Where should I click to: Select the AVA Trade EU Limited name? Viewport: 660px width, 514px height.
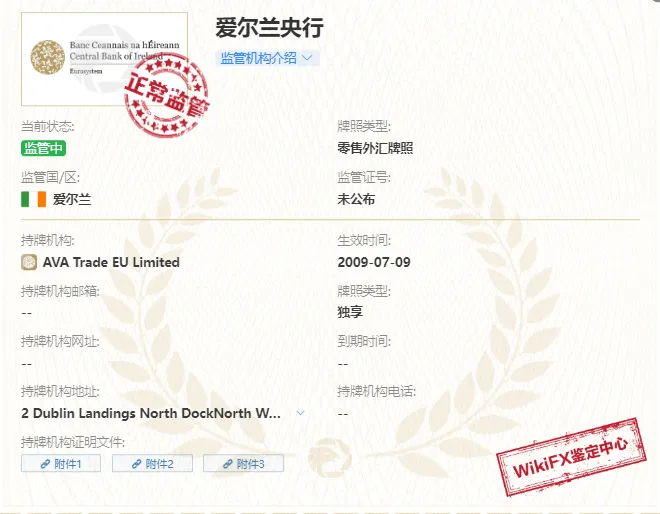click(x=111, y=262)
